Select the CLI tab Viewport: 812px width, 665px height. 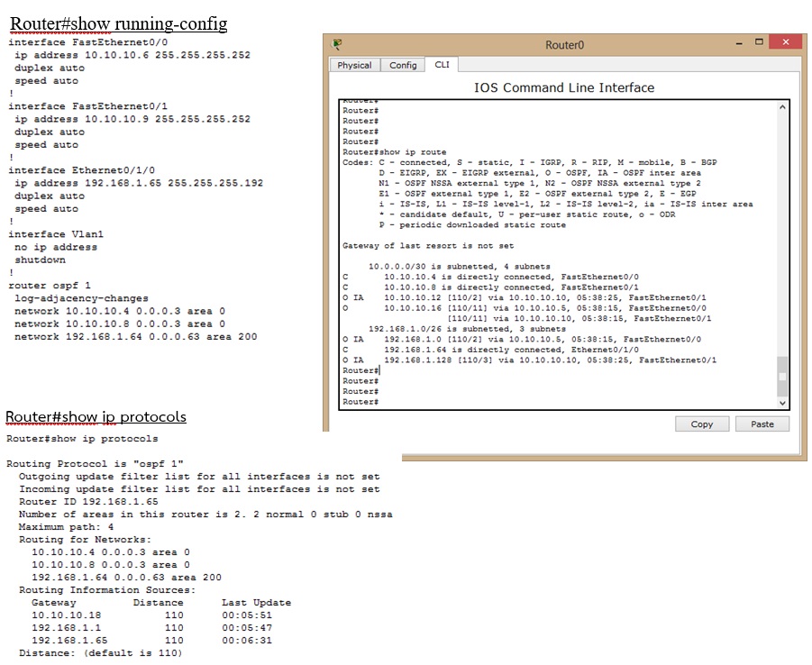442,65
